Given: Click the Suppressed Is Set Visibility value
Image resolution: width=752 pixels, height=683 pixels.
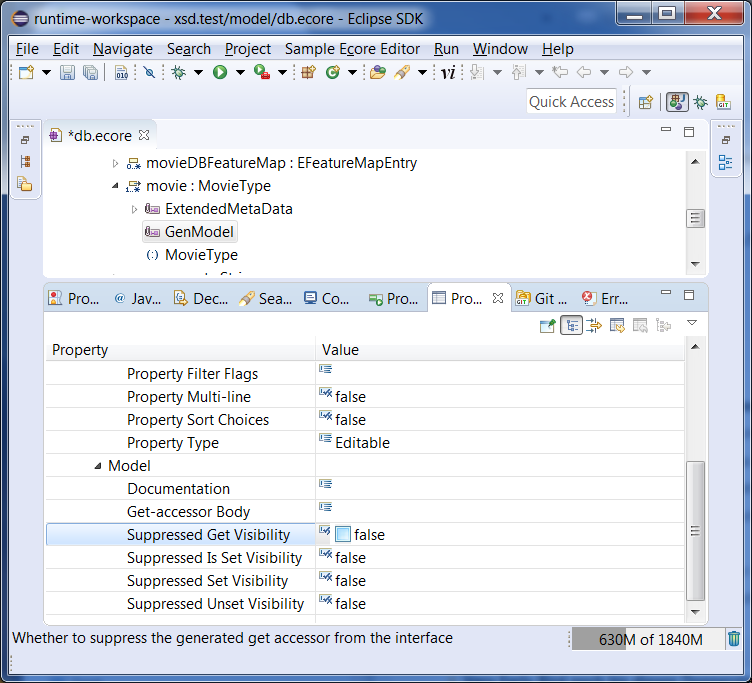Looking at the screenshot, I should point(350,558).
